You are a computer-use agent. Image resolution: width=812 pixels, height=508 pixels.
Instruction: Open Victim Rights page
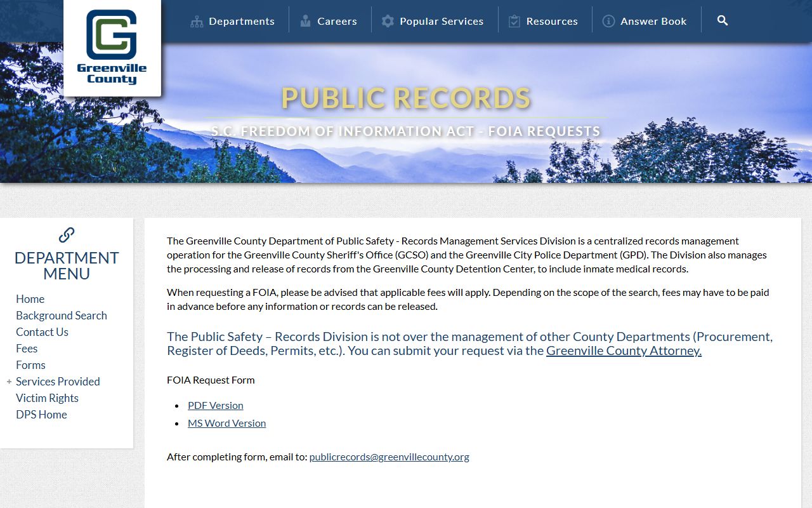point(47,398)
